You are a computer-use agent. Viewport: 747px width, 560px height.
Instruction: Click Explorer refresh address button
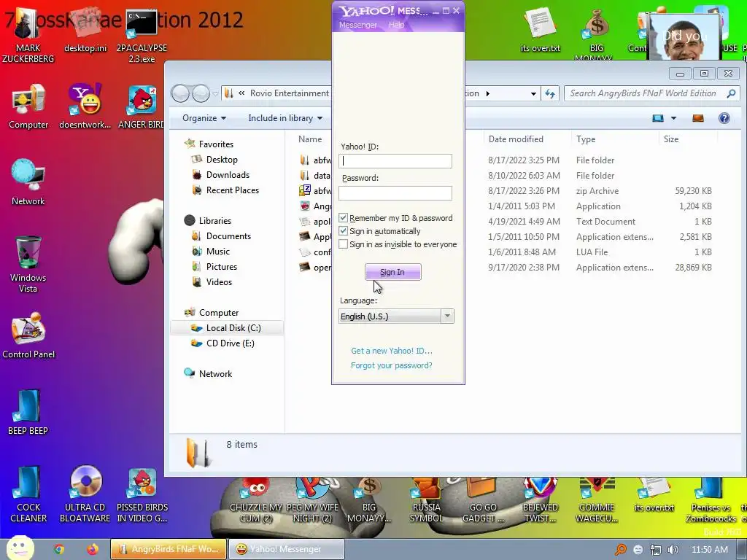pyautogui.click(x=550, y=93)
